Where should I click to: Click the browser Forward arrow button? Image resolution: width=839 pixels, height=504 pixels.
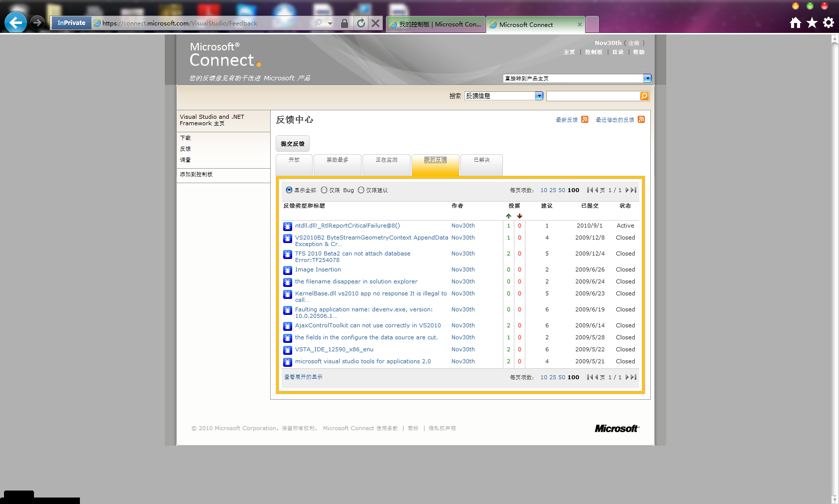pyautogui.click(x=37, y=22)
